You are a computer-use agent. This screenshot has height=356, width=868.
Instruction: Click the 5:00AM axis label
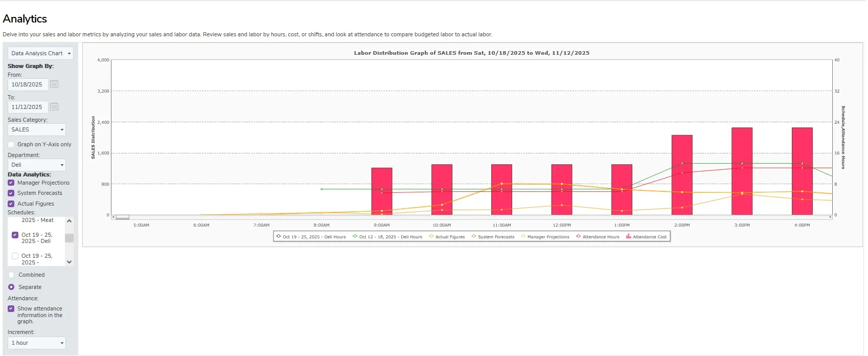tap(141, 225)
